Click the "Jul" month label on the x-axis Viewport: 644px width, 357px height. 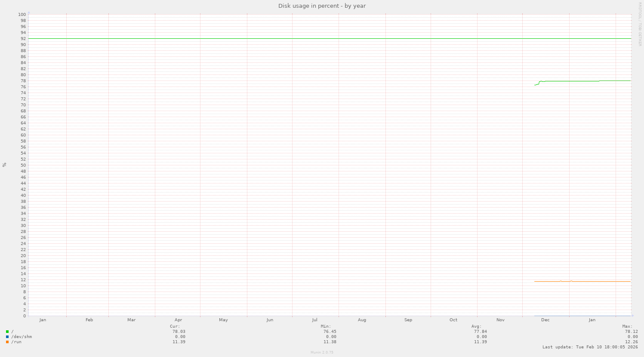[314, 320]
